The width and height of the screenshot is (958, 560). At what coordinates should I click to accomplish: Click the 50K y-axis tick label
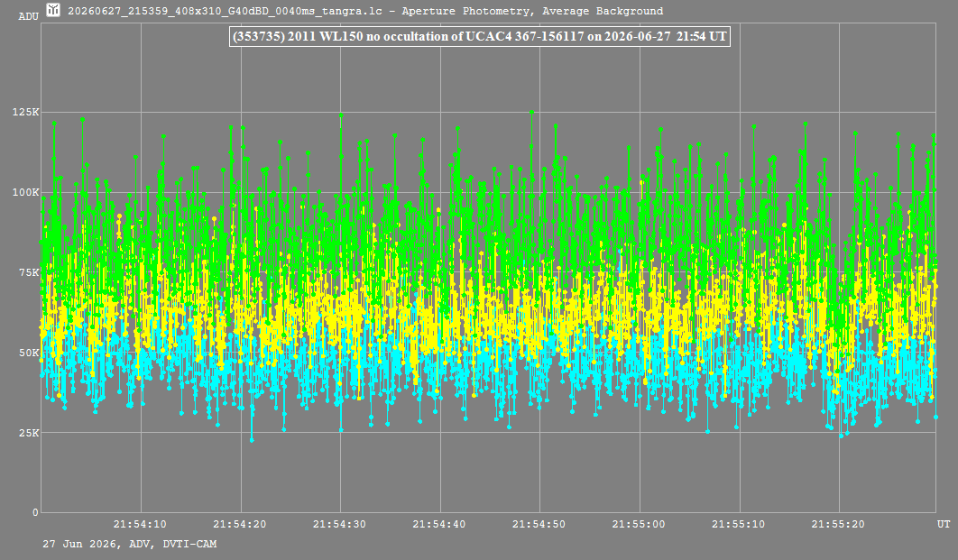coord(29,353)
